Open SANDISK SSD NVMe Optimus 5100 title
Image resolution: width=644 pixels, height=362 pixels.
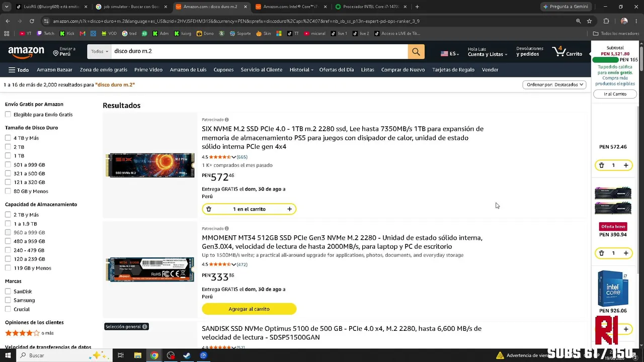point(342,333)
